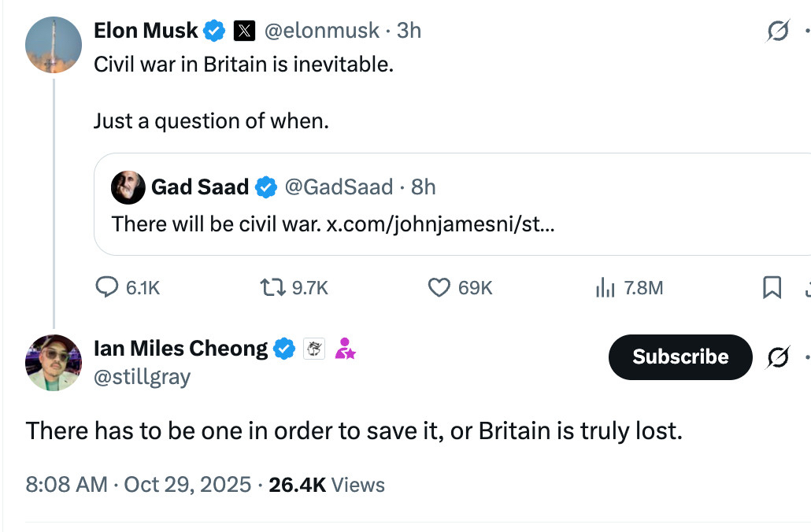This screenshot has height=532, width=811.
Task: Click the 8:08 AM Oct 29, 2025 timestamp
Action: pos(138,484)
